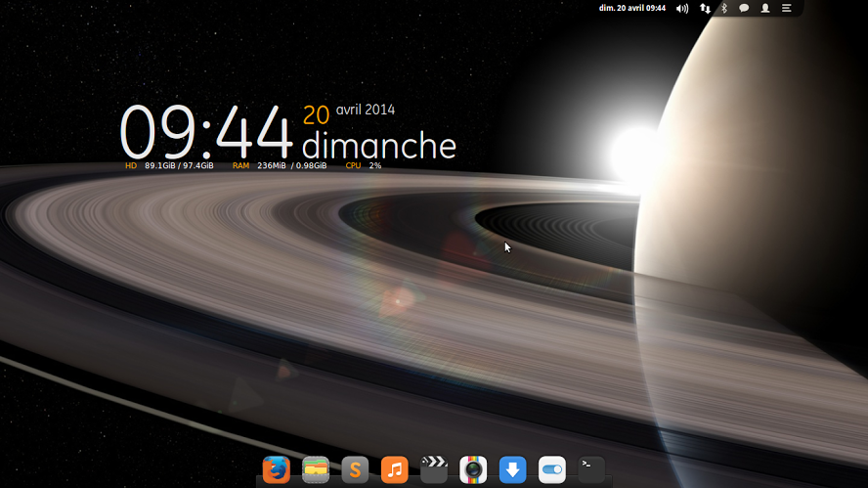Screen dimensions: 868x488
Task: Click the 'avril 2014' date text
Action: click(x=366, y=110)
